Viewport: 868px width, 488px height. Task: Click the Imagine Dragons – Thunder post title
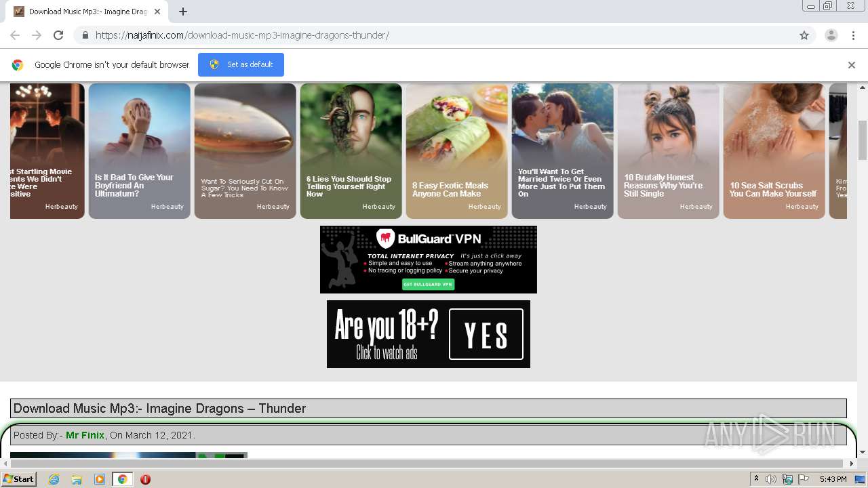click(x=160, y=409)
